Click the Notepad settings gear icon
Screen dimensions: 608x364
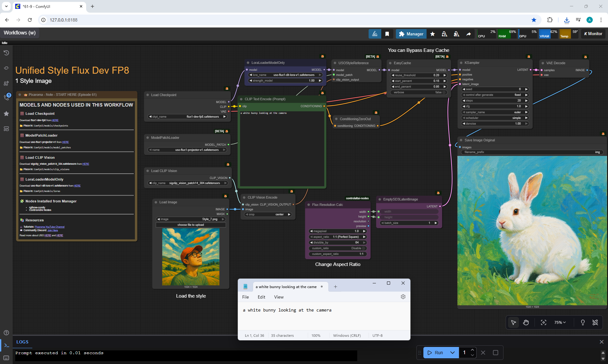click(403, 297)
